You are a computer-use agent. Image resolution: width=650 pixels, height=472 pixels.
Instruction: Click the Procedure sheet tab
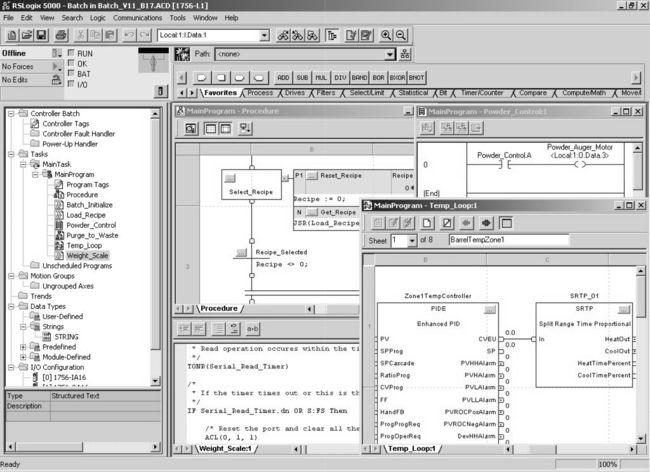pos(219,308)
